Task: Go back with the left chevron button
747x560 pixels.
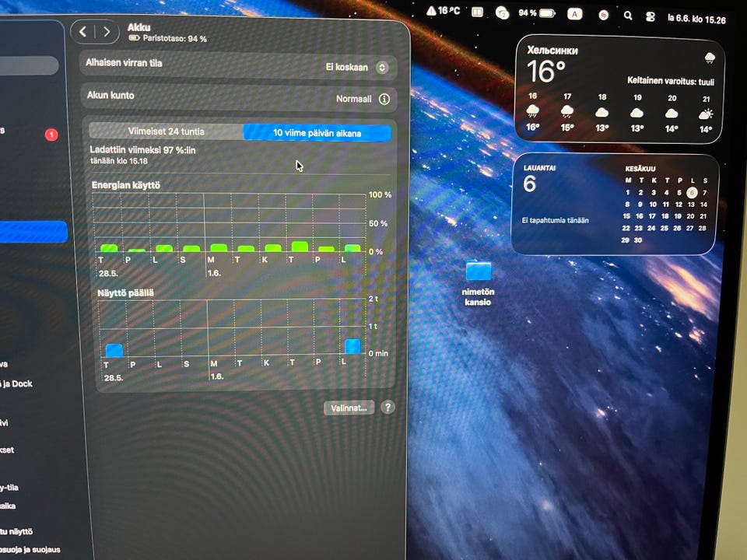Action: point(83,32)
